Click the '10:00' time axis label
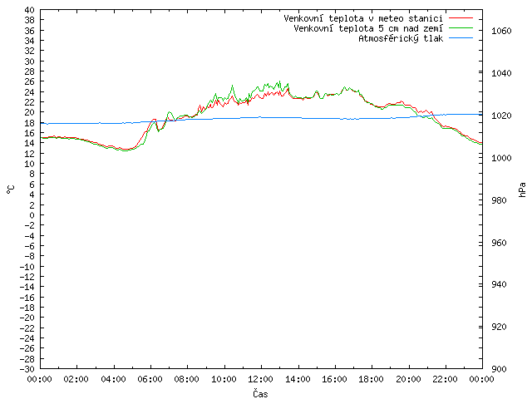The image size is (532, 399). [x=224, y=379]
